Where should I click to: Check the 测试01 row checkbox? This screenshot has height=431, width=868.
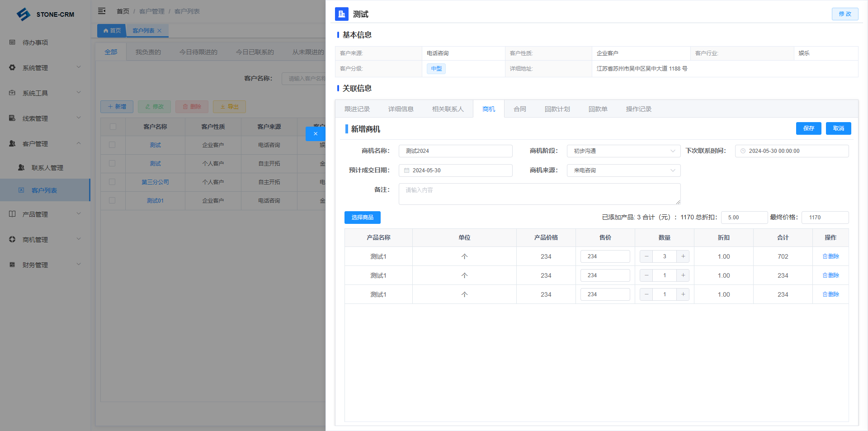click(x=112, y=201)
